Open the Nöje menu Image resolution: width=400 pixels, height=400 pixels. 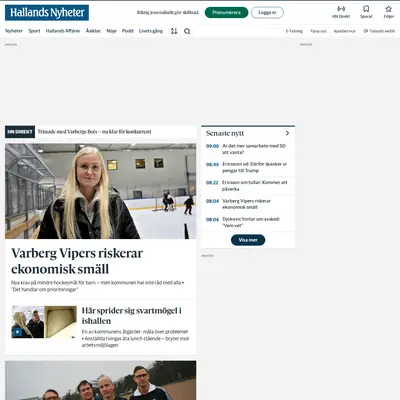tap(111, 31)
